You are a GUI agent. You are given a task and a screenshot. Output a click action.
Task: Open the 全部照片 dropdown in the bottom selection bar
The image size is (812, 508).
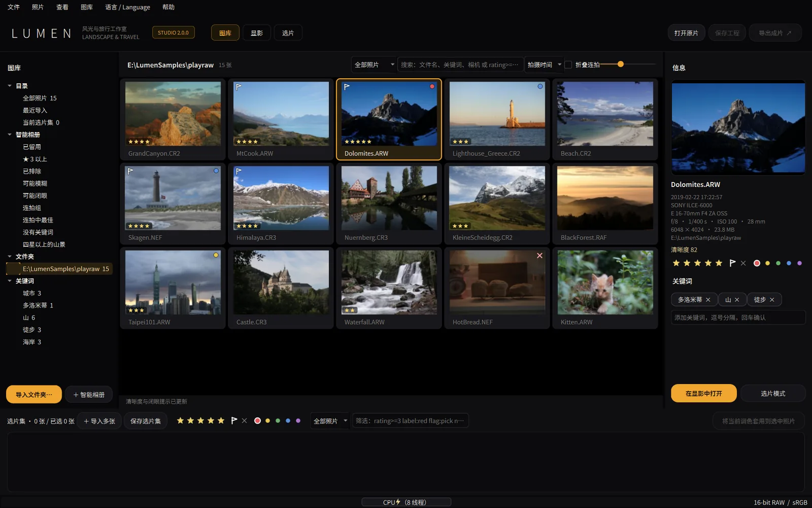(x=330, y=421)
